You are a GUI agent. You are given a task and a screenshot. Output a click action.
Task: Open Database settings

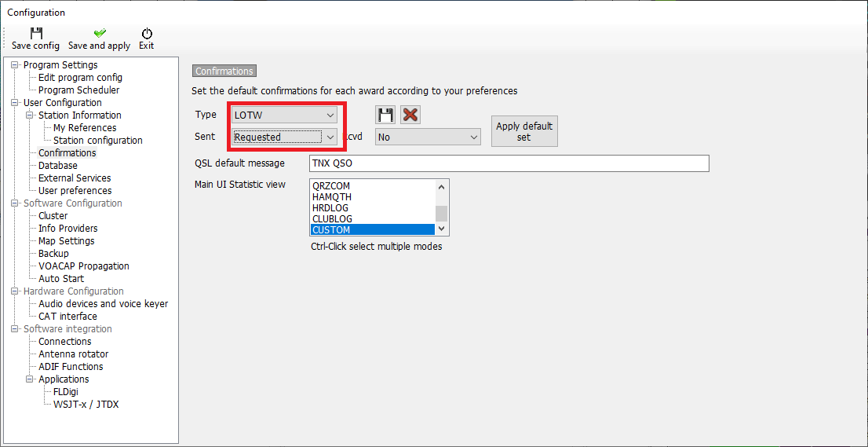click(x=57, y=166)
